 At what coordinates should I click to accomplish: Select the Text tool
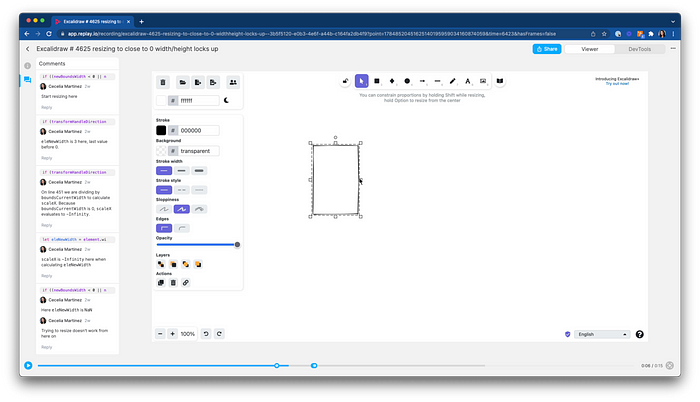point(468,81)
